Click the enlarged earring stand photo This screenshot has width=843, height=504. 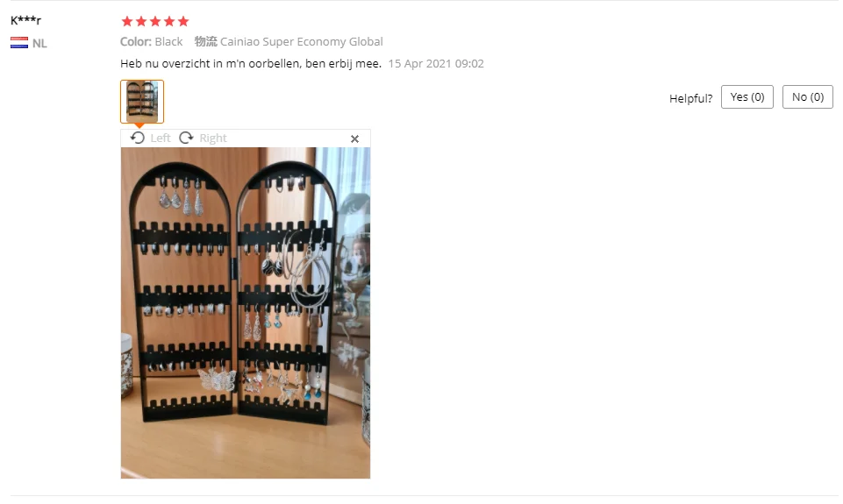click(245, 313)
